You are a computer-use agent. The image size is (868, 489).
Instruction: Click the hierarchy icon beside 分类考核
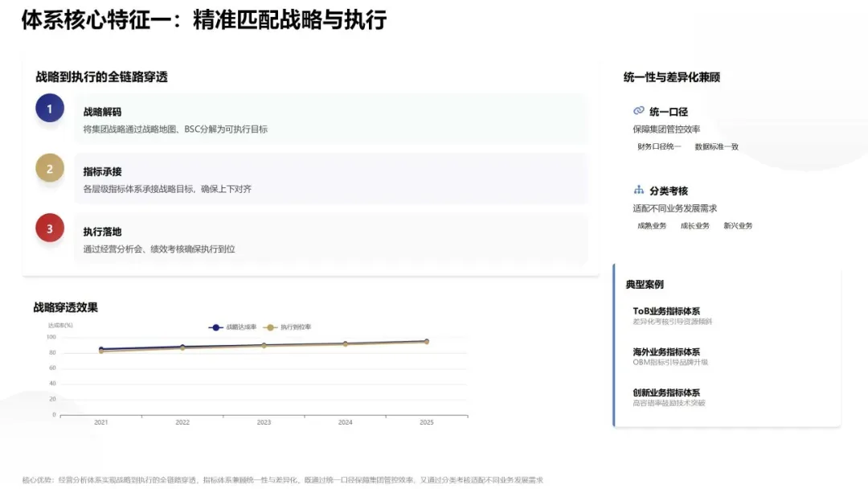tap(639, 190)
